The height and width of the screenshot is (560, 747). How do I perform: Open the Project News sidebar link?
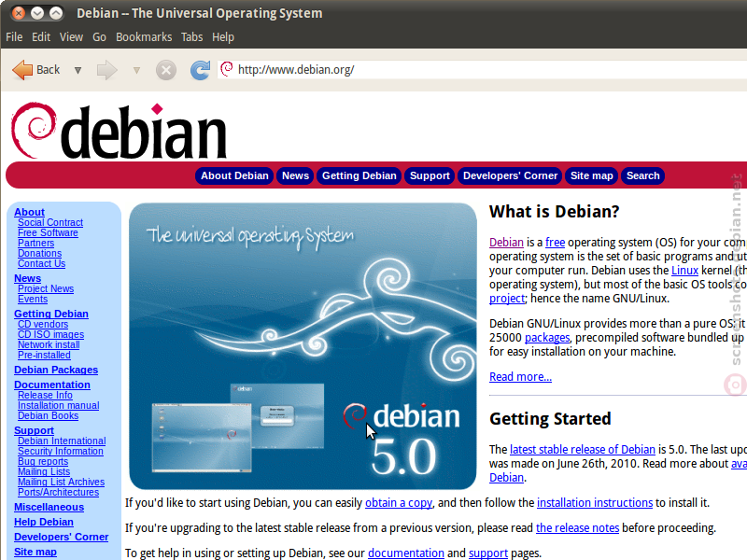pyautogui.click(x=46, y=288)
